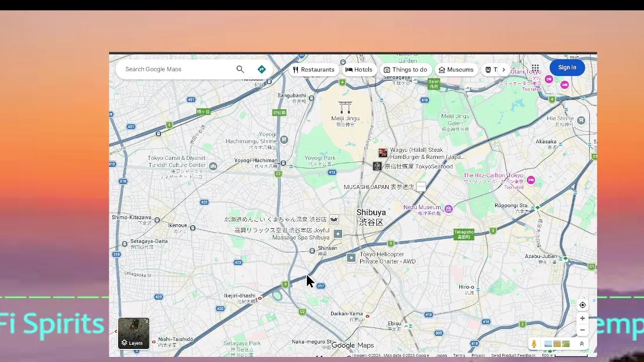The image size is (644, 362).
Task: Select the Meiji Jingu Gaien label
Action: pyautogui.click(x=455, y=122)
